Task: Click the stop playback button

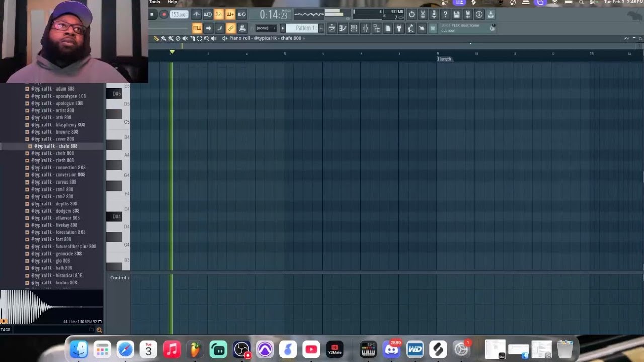Action: coord(152,15)
